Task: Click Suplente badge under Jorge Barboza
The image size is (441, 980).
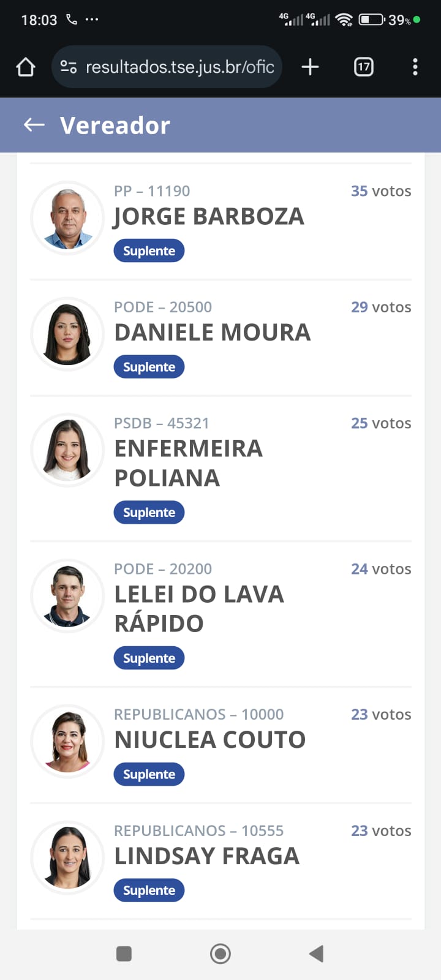Action: pyautogui.click(x=149, y=251)
